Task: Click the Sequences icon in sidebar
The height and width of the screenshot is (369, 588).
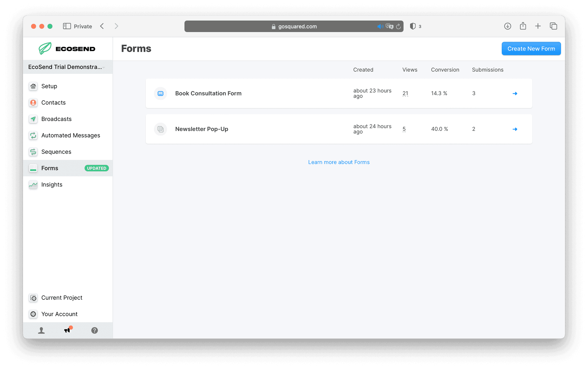Action: pos(33,152)
